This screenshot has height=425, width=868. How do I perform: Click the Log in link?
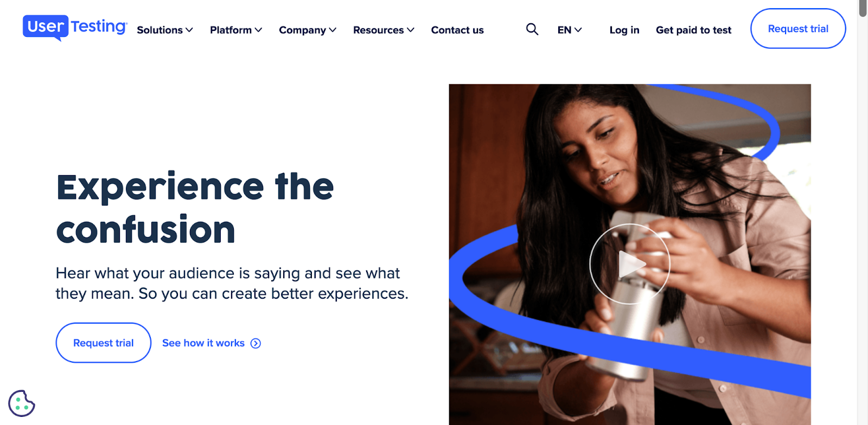[624, 30]
